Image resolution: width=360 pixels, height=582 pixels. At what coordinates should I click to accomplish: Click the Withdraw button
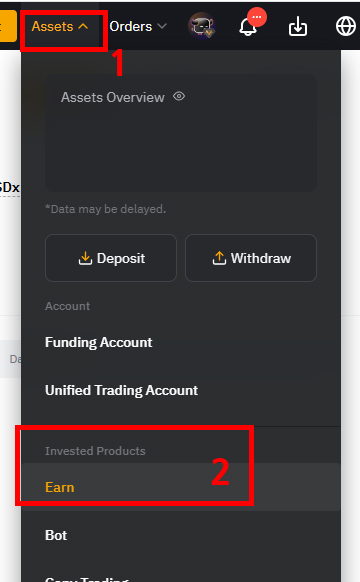coord(251,258)
